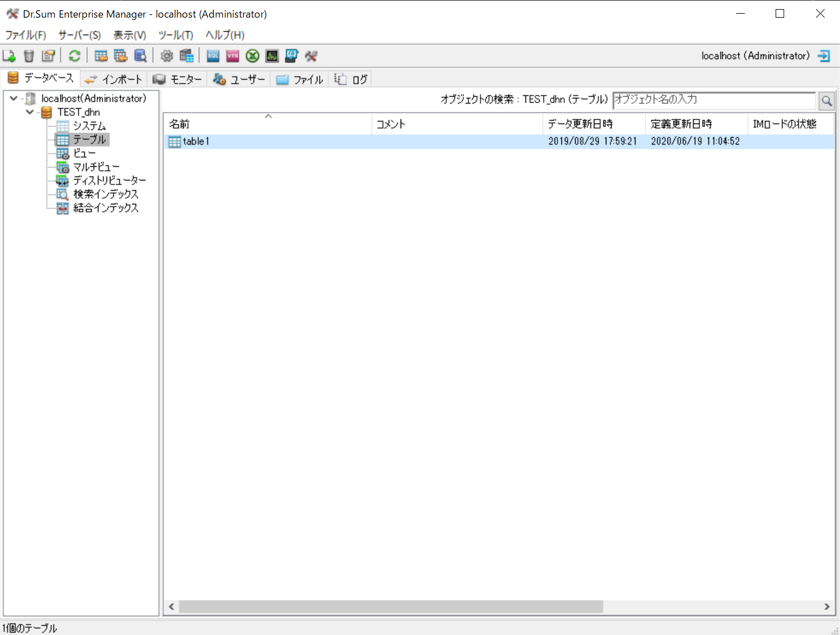Click the horizontal scrollbar at the bottom
The image size is (840, 635).
(390, 607)
